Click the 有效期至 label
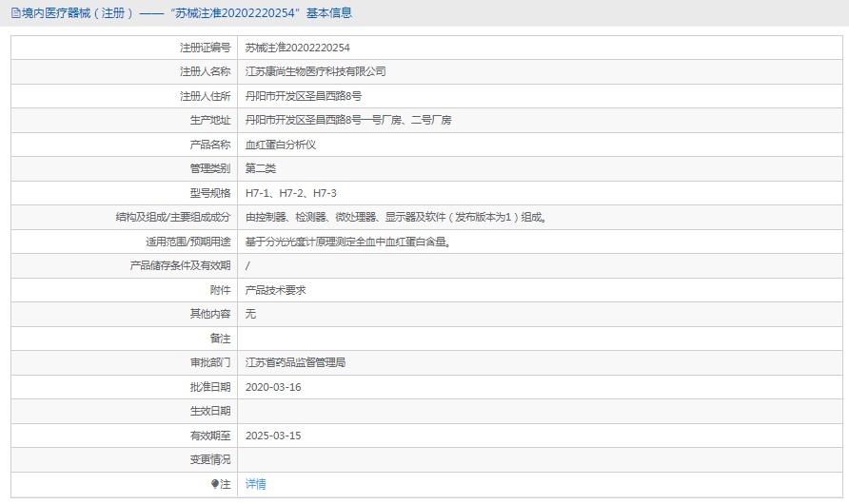849x504 pixels. click(210, 436)
